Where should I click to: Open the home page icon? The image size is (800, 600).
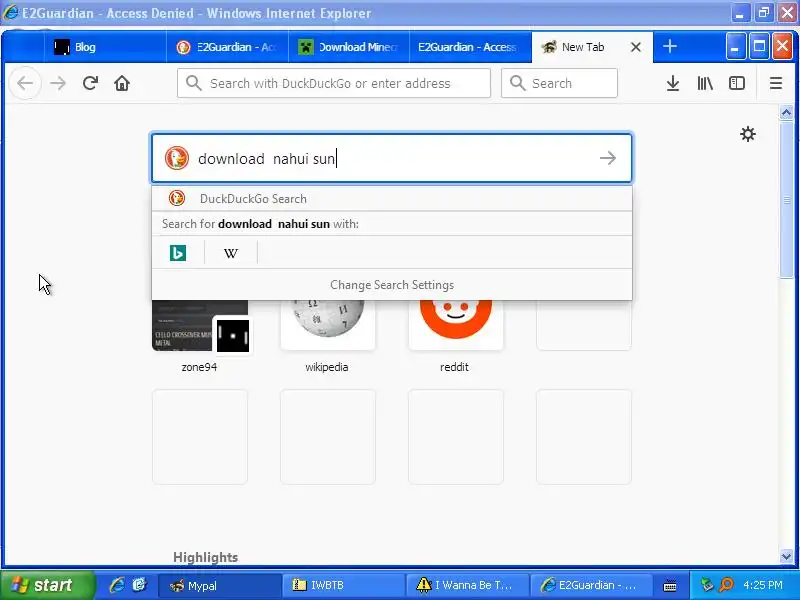[122, 83]
